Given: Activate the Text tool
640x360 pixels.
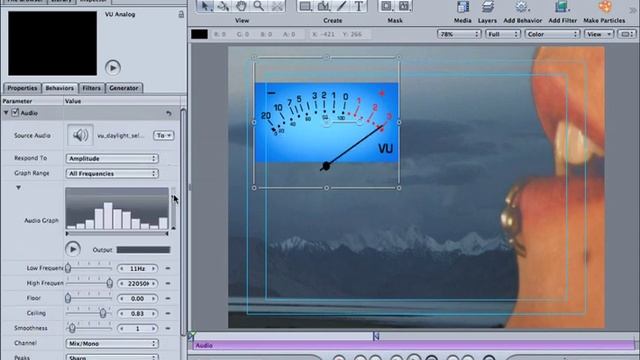Looking at the screenshot, I should [x=359, y=6].
